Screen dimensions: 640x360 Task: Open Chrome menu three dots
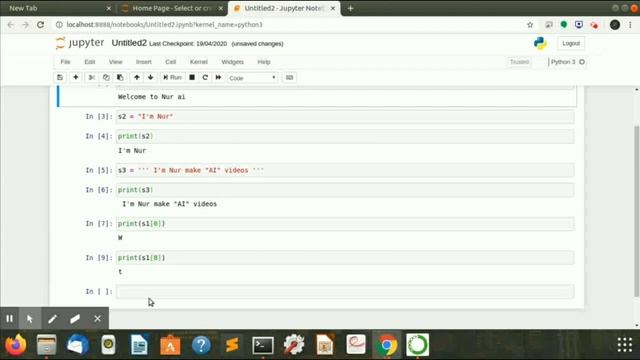tap(630, 25)
